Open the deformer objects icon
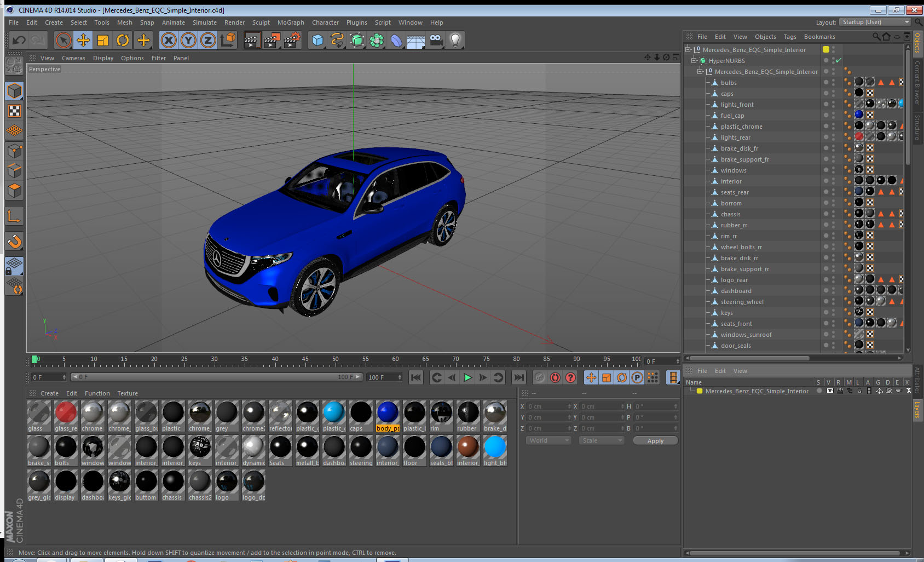Screen dimensions: 924x562 (396, 40)
